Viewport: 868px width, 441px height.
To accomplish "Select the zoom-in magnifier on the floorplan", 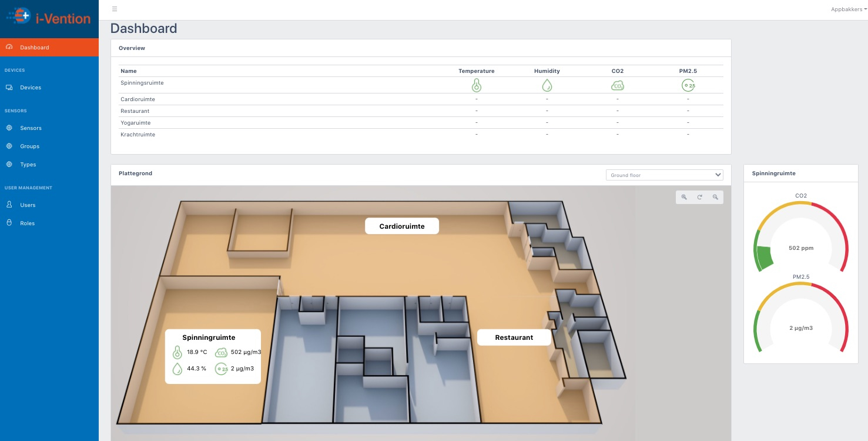I will 684,197.
